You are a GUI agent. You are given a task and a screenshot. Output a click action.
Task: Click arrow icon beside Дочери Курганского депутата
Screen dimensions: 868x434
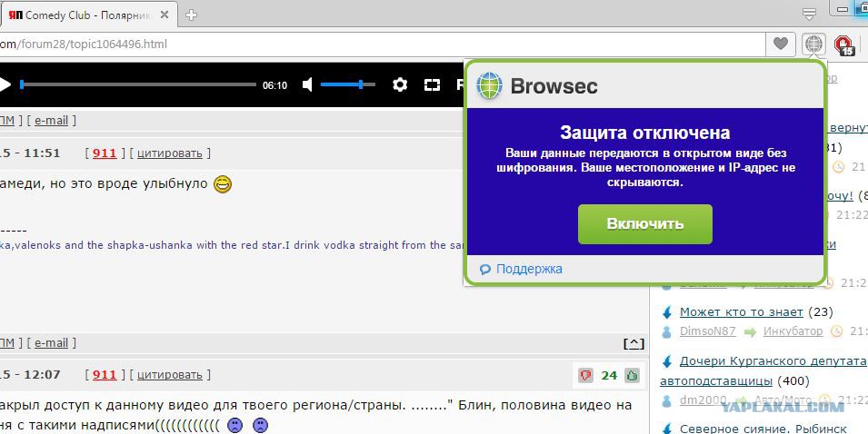[666, 361]
